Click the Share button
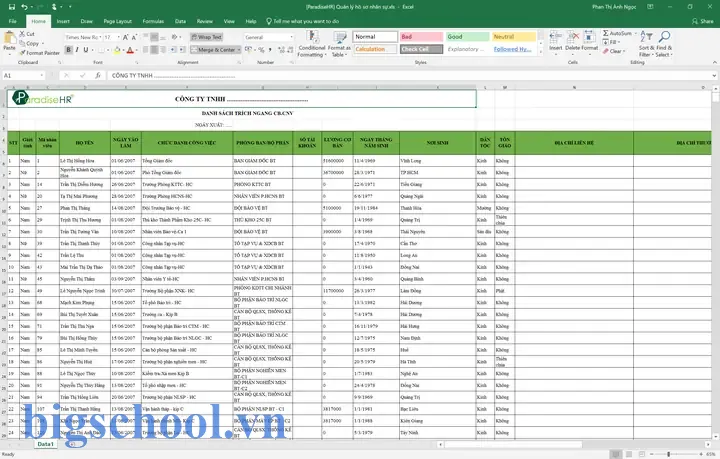The width and height of the screenshot is (720, 459). pyautogui.click(x=703, y=21)
